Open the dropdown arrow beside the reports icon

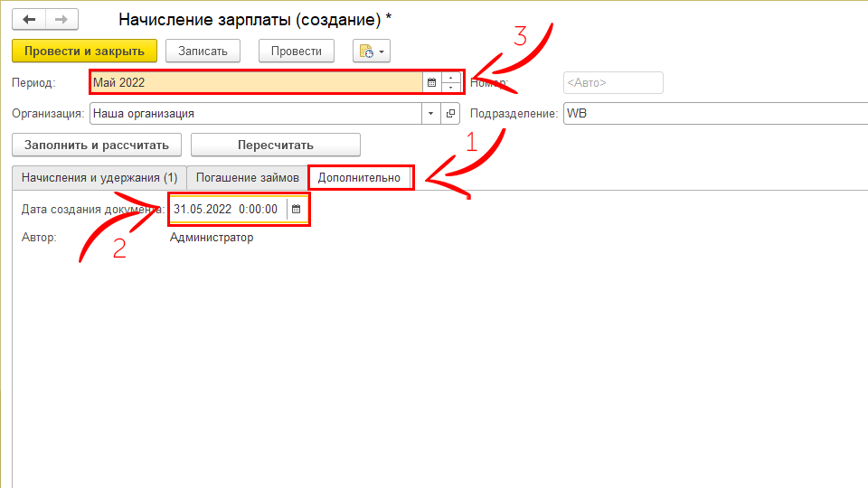382,52
